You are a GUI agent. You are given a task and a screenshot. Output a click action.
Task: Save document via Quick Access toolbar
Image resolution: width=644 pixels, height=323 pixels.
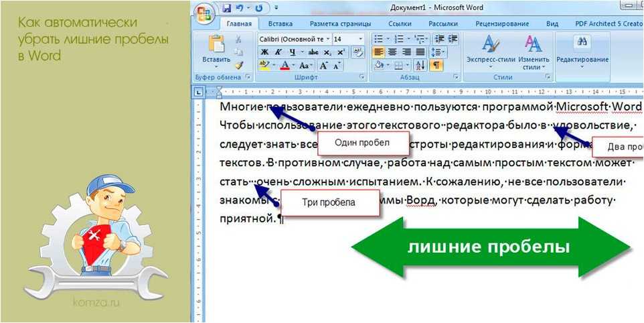226,9
